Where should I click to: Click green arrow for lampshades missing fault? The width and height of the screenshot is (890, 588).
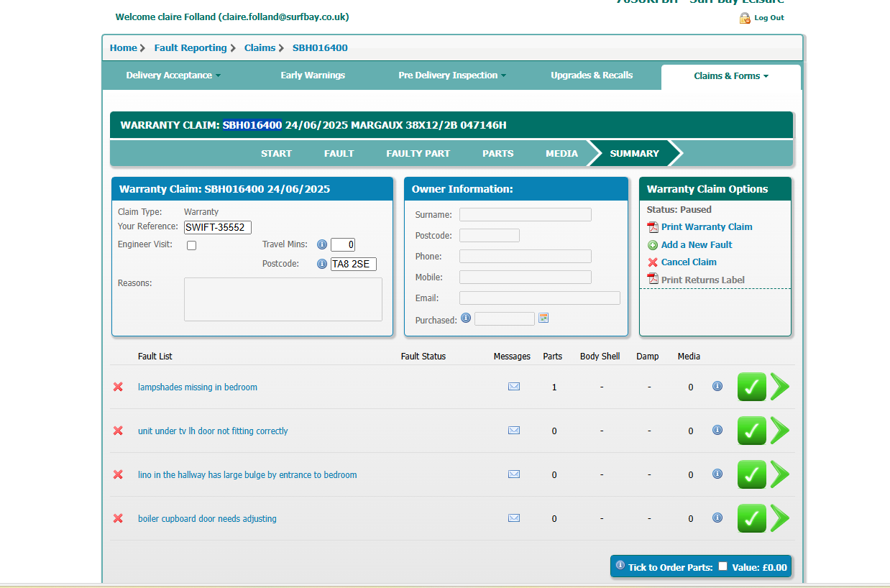(779, 387)
